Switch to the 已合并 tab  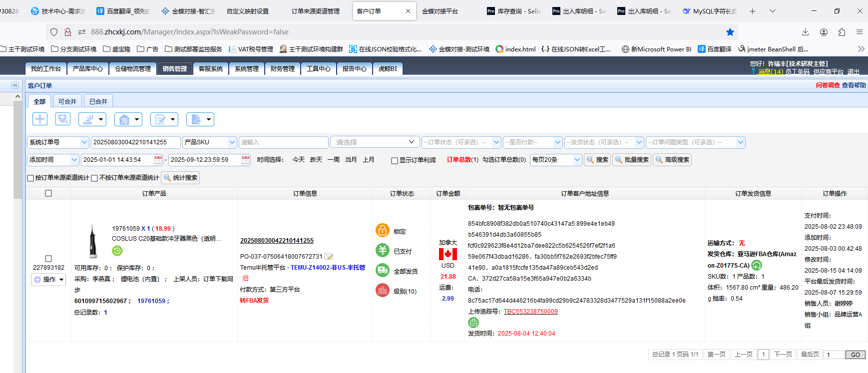coord(98,101)
